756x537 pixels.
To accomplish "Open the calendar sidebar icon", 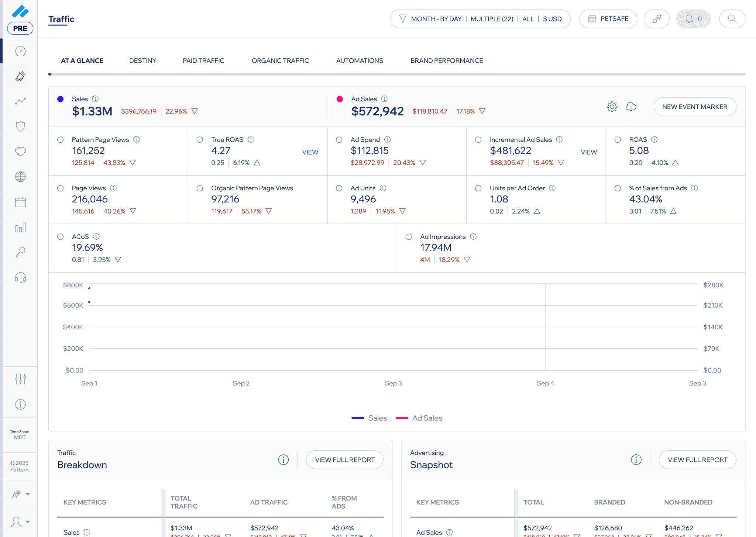I will click(x=20, y=202).
